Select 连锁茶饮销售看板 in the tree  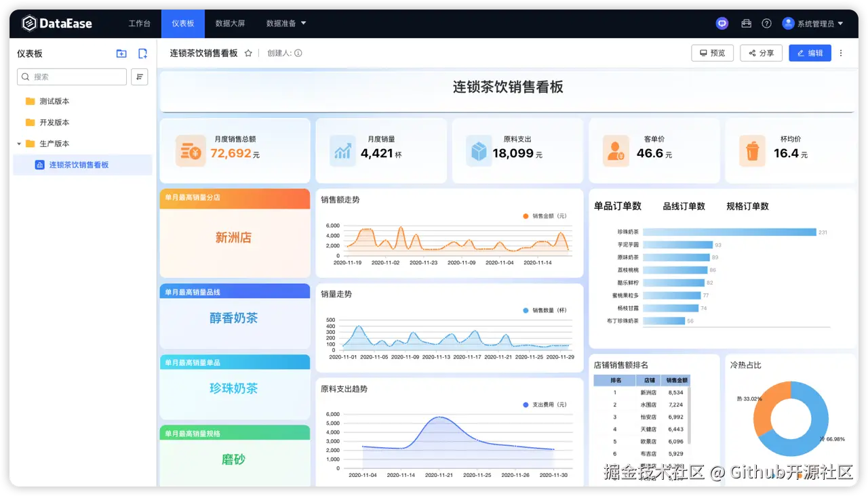(x=83, y=165)
